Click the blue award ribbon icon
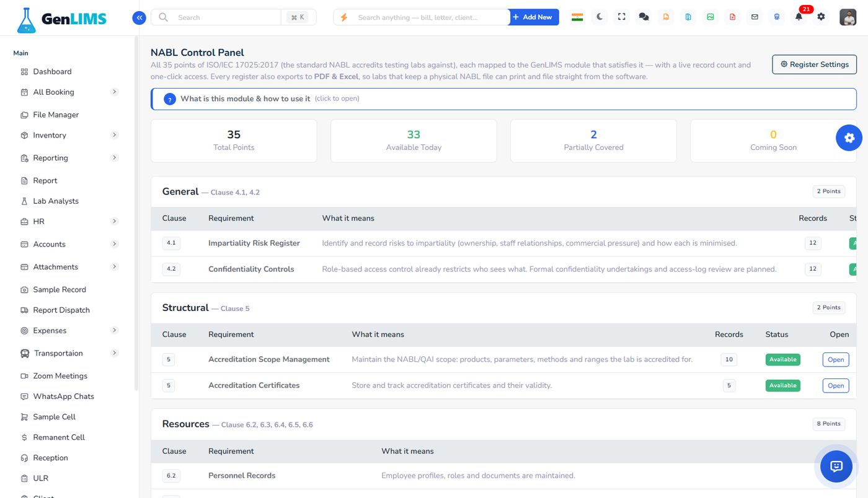This screenshot has height=498, width=868. coord(777,17)
